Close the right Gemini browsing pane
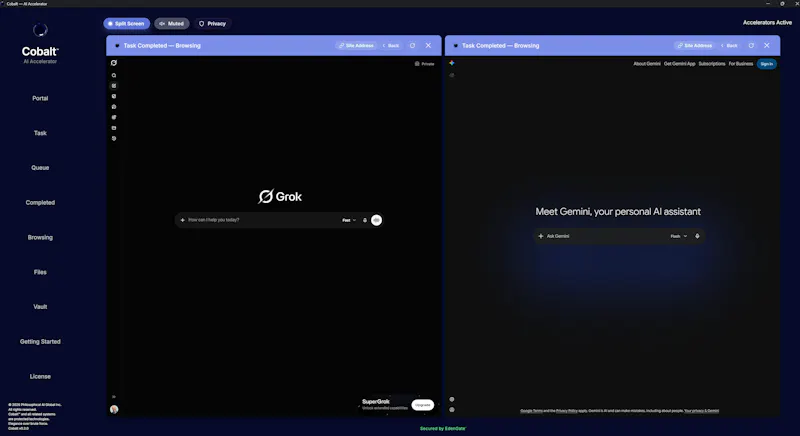 766,45
